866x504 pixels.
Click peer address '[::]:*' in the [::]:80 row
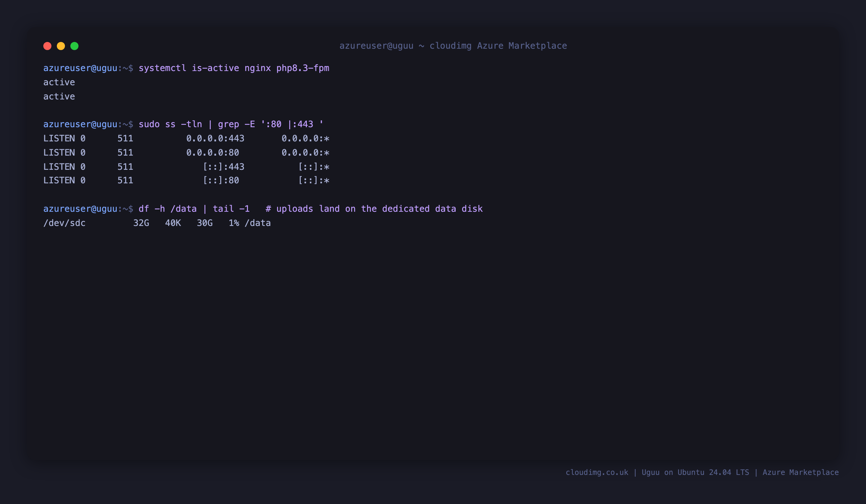314,180
